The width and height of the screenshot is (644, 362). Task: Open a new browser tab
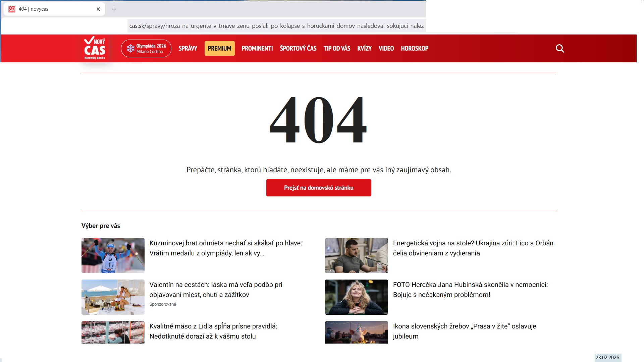click(114, 9)
